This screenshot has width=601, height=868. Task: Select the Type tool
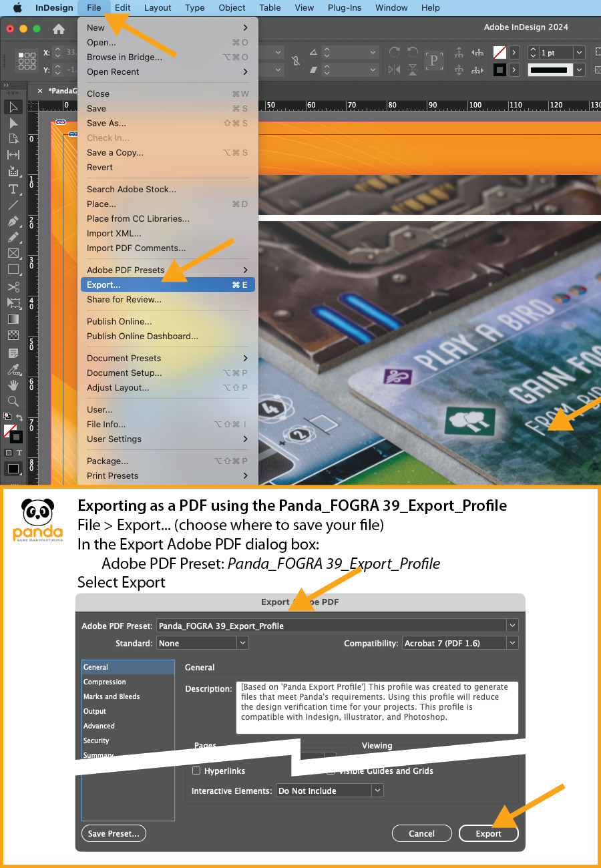tap(13, 189)
